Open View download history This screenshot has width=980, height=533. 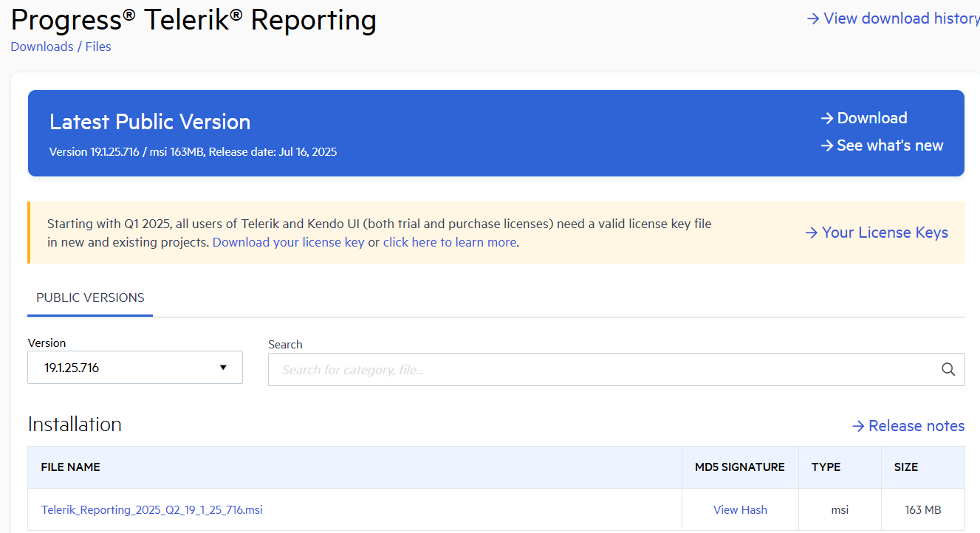[893, 18]
